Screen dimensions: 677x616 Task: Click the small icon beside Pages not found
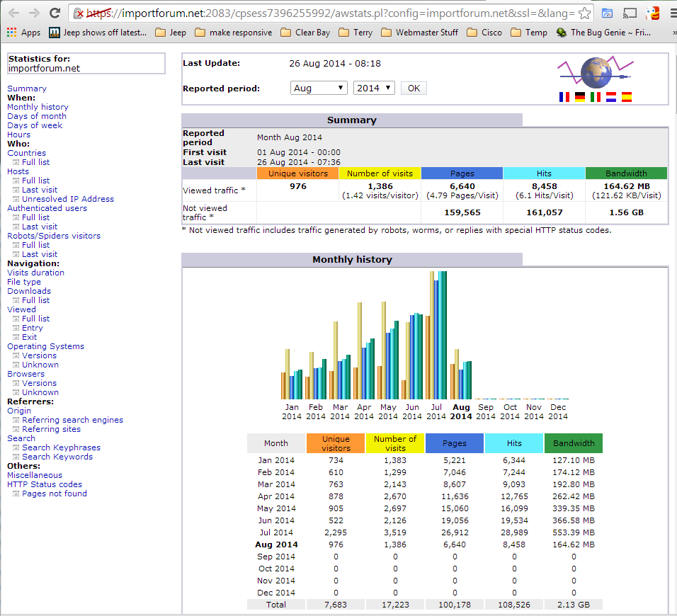click(16, 494)
